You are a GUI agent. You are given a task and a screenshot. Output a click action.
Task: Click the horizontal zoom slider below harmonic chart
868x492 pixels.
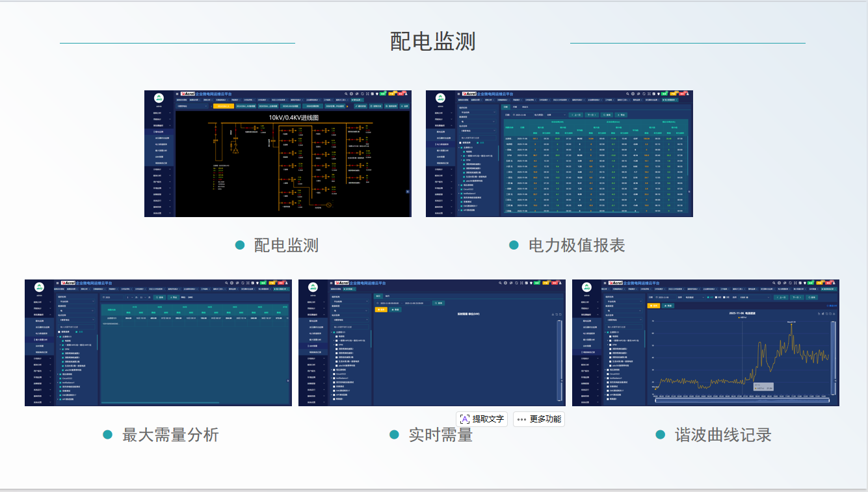tap(741, 400)
